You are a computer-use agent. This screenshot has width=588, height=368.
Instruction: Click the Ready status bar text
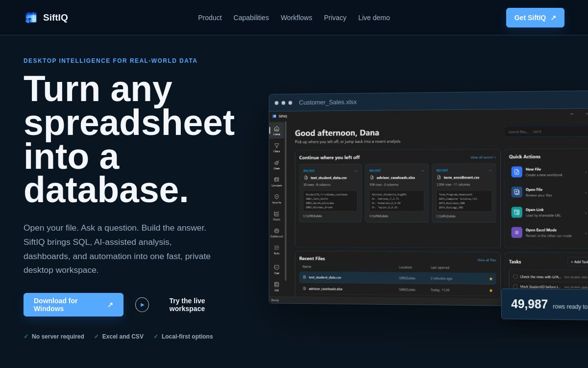click(x=275, y=300)
